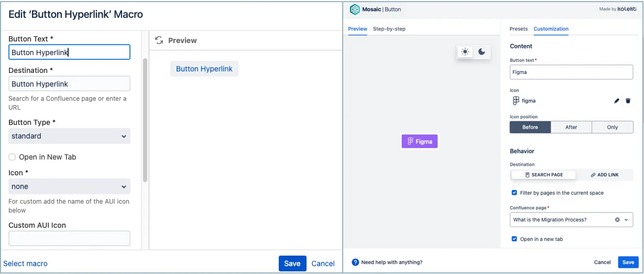Toggle Open in a new tab checkbox
The height and width of the screenshot is (274, 644).
514,239
